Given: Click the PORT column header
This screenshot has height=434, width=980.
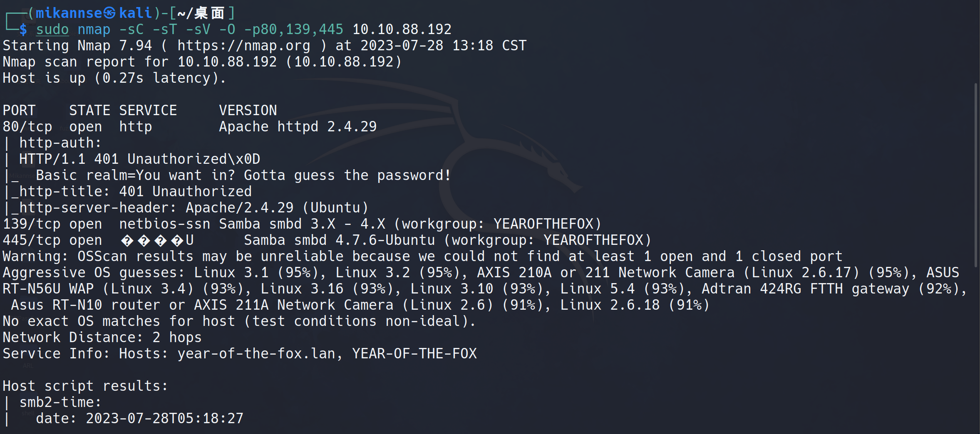Looking at the screenshot, I should [x=19, y=111].
